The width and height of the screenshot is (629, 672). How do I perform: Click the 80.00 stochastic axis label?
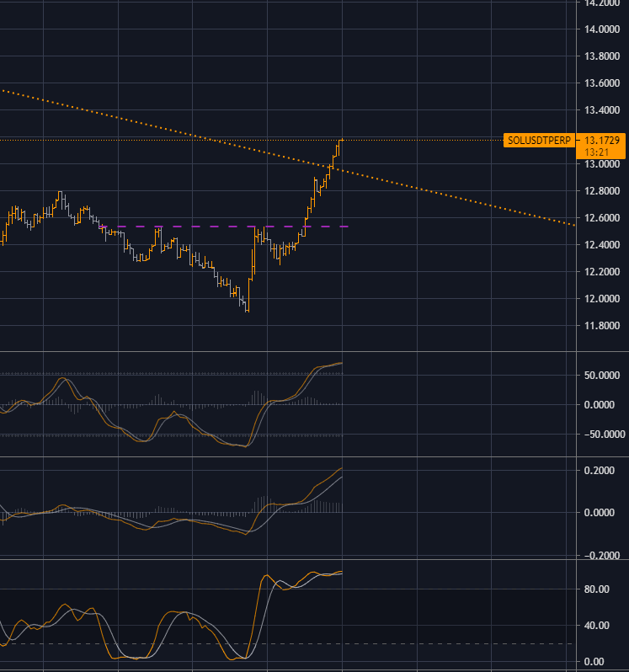pos(596,589)
